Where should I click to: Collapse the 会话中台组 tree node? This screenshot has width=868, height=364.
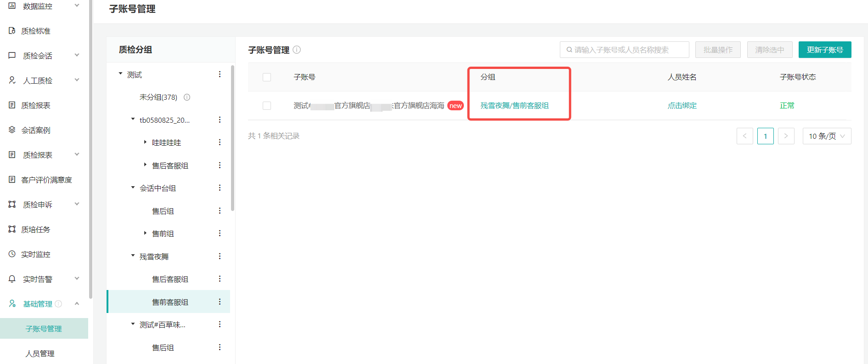133,188
